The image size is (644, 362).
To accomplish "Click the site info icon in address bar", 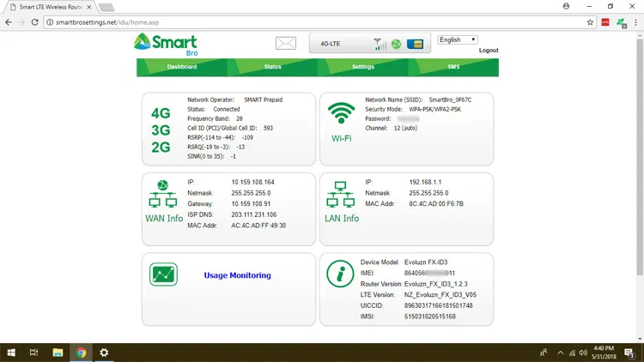I will pyautogui.click(x=50, y=22).
